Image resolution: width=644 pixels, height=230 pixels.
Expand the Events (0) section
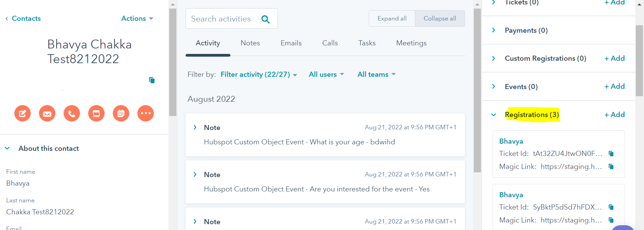(494, 86)
